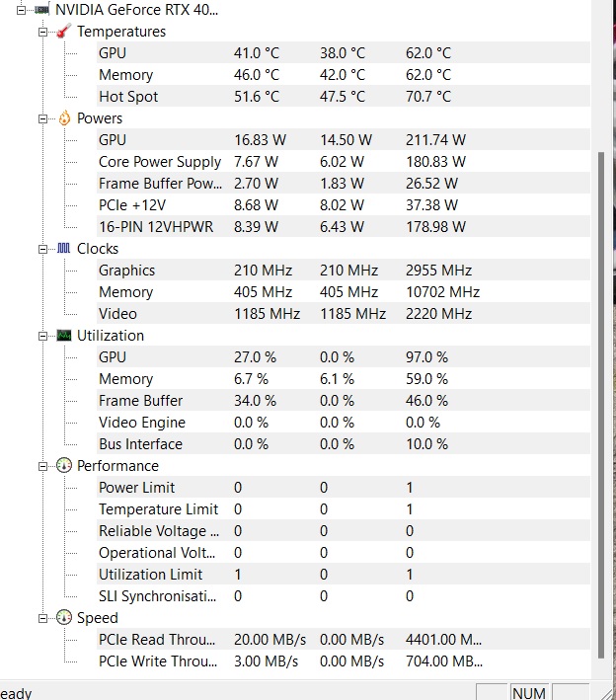Click the NVIDIA GeForce graphics card icon
This screenshot has width=616, height=700.
[42, 10]
